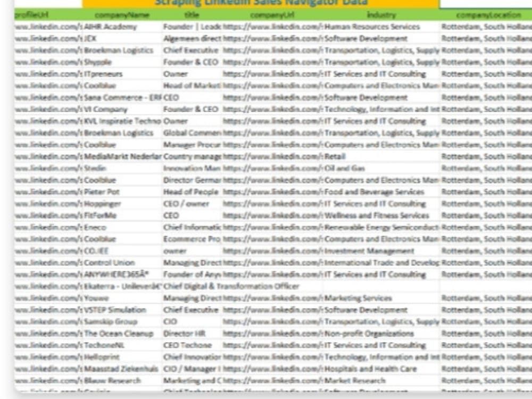Click the Samskip Group company cell
The image size is (532, 399).
tap(122, 322)
